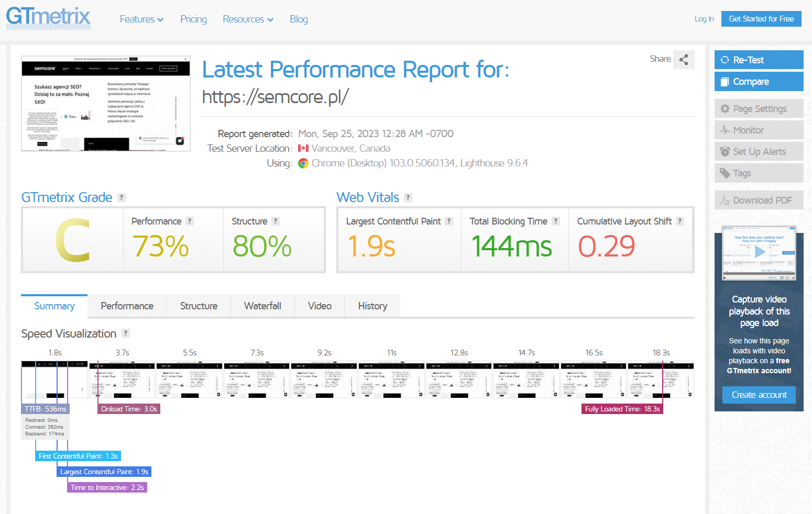This screenshot has width=812, height=514.
Task: Click help icon for Total Blocking Time
Action: 556,221
